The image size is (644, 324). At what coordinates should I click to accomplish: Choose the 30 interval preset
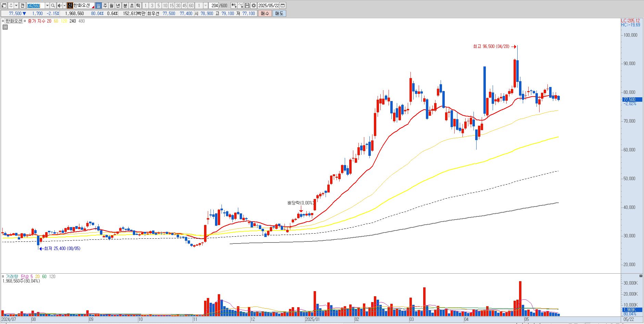178,5
